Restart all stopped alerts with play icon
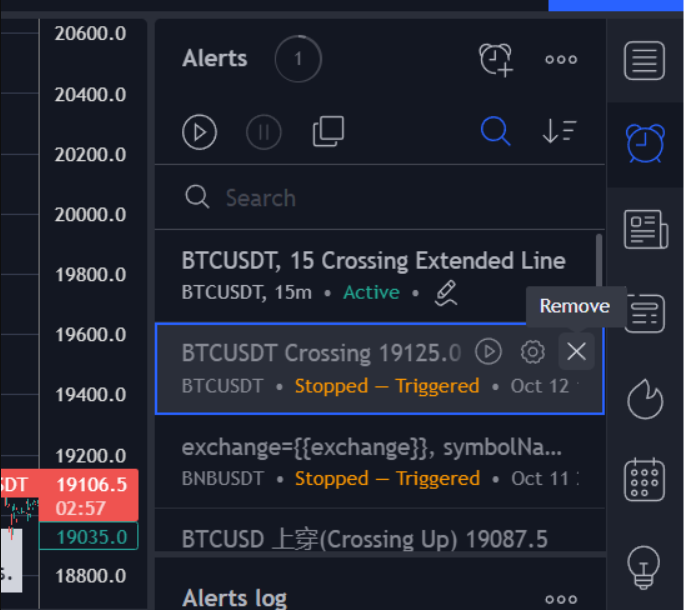686x610 pixels. [x=200, y=132]
